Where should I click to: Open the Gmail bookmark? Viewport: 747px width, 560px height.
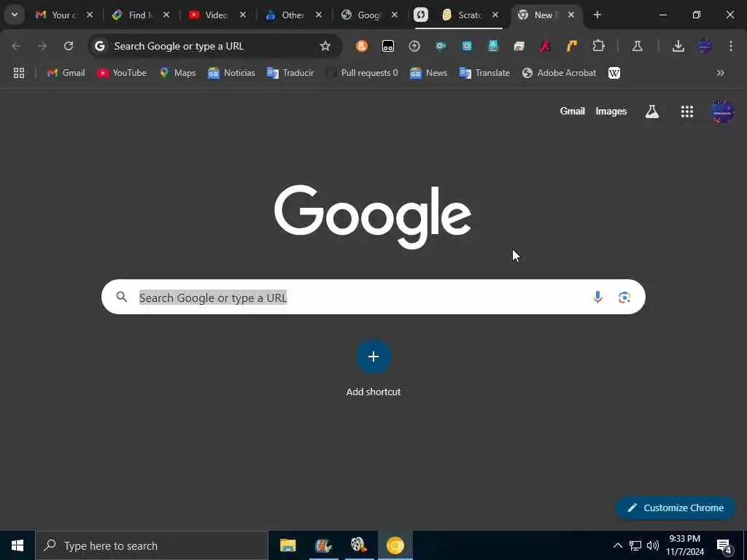[x=66, y=73]
